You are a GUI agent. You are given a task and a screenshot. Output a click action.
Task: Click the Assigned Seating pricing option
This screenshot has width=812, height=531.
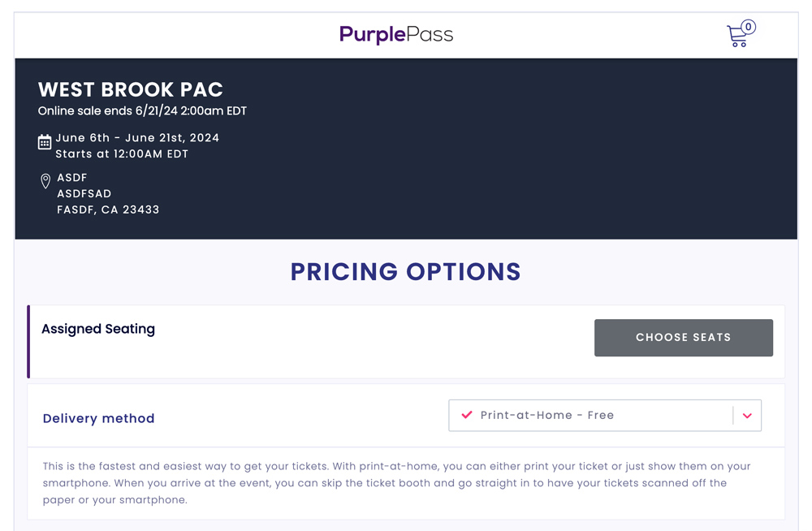point(98,329)
